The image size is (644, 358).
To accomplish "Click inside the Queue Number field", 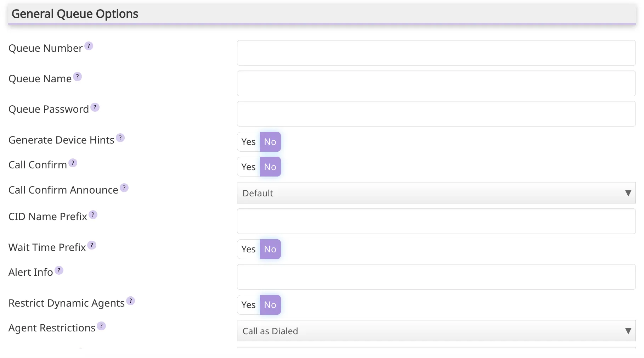I will (x=436, y=53).
